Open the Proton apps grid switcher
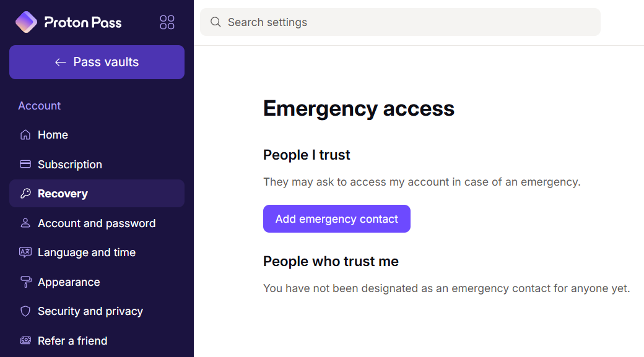Image resolution: width=644 pixels, height=357 pixels. coord(167,22)
